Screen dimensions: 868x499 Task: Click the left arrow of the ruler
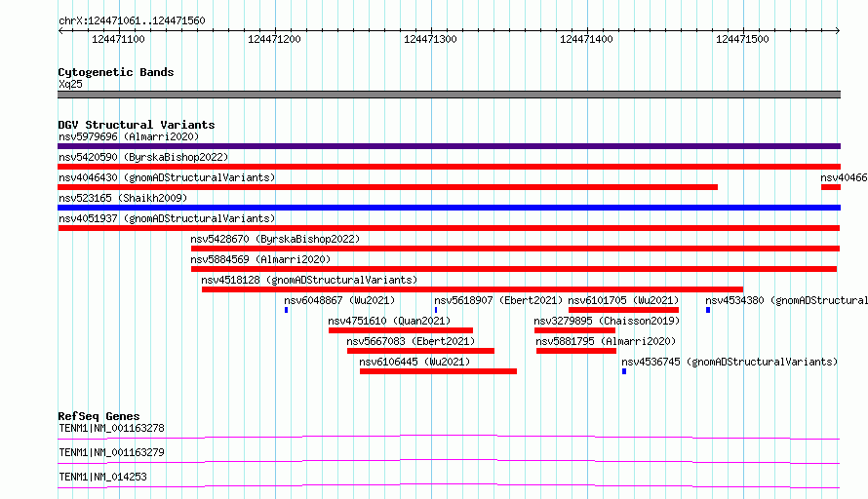coord(60,31)
